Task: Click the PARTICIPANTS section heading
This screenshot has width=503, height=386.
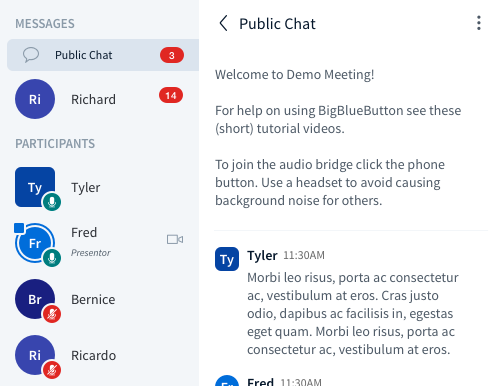Action: 55,144
